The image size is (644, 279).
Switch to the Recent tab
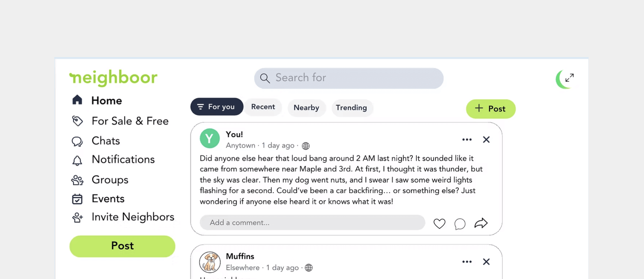point(263,107)
